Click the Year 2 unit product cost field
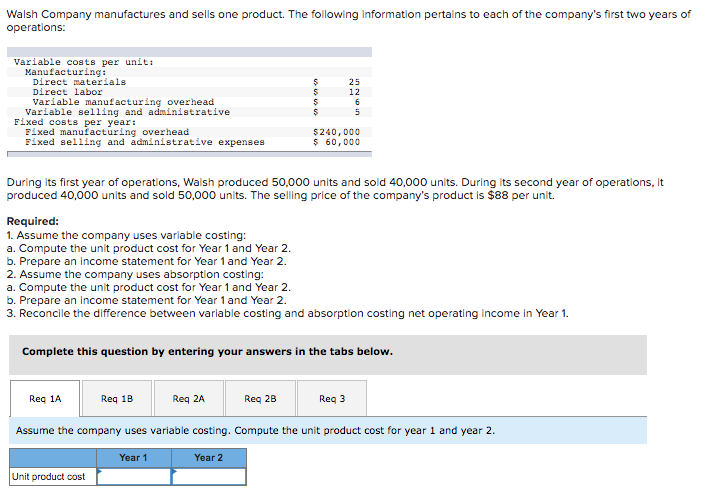This screenshot has height=493, width=709. coord(209,476)
